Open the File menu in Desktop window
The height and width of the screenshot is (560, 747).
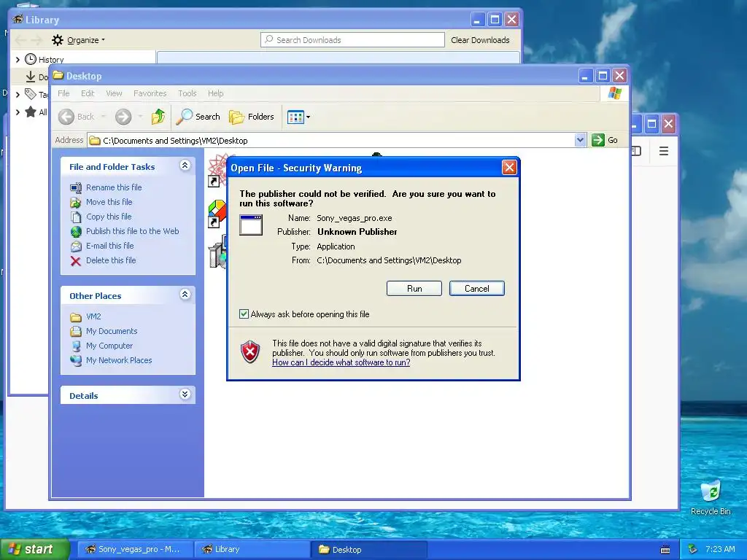[x=63, y=93]
